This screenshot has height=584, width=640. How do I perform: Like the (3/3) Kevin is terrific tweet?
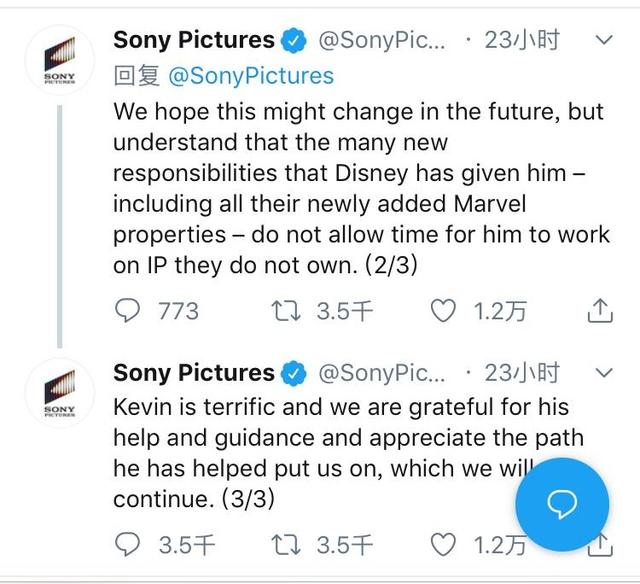point(443,544)
